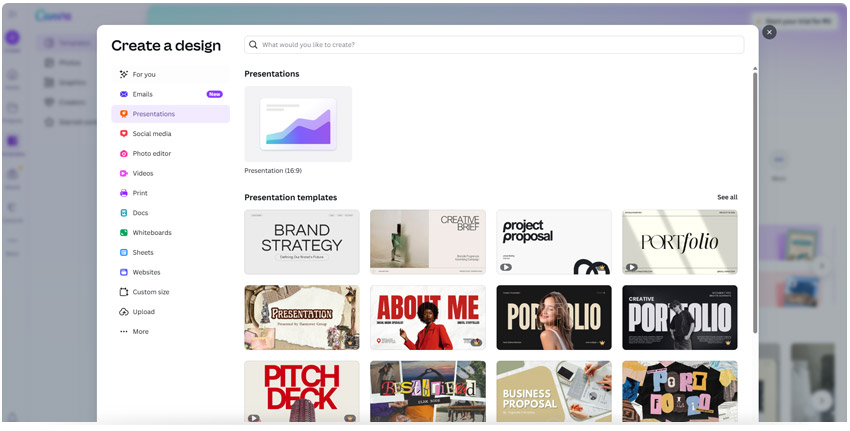The width and height of the screenshot is (850, 431).
Task: Click the Whiteboards category icon
Action: (124, 233)
